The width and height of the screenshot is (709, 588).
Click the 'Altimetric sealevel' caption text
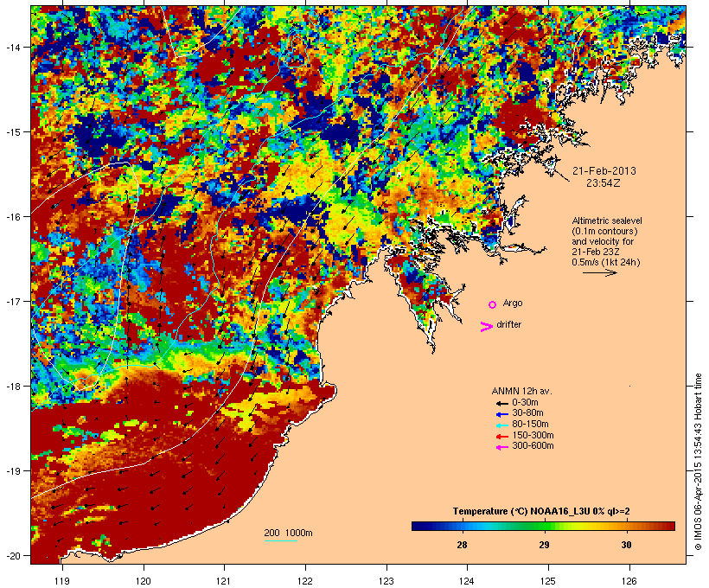click(607, 220)
